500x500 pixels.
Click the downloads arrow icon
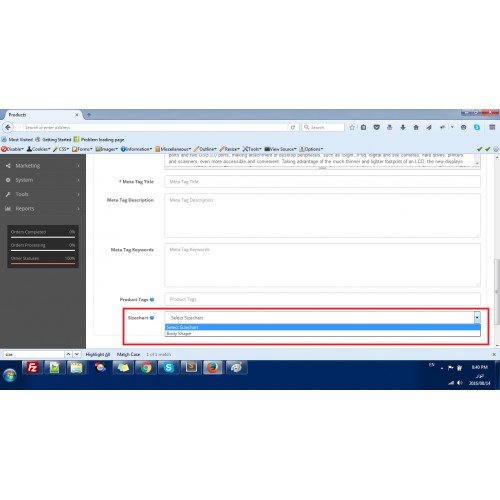pyautogui.click(x=403, y=127)
